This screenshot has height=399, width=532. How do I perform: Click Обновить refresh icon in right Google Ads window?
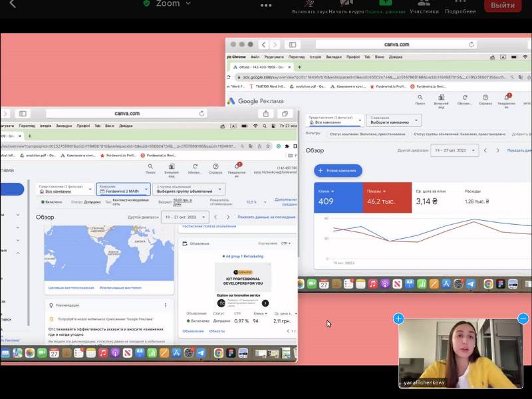tap(464, 100)
